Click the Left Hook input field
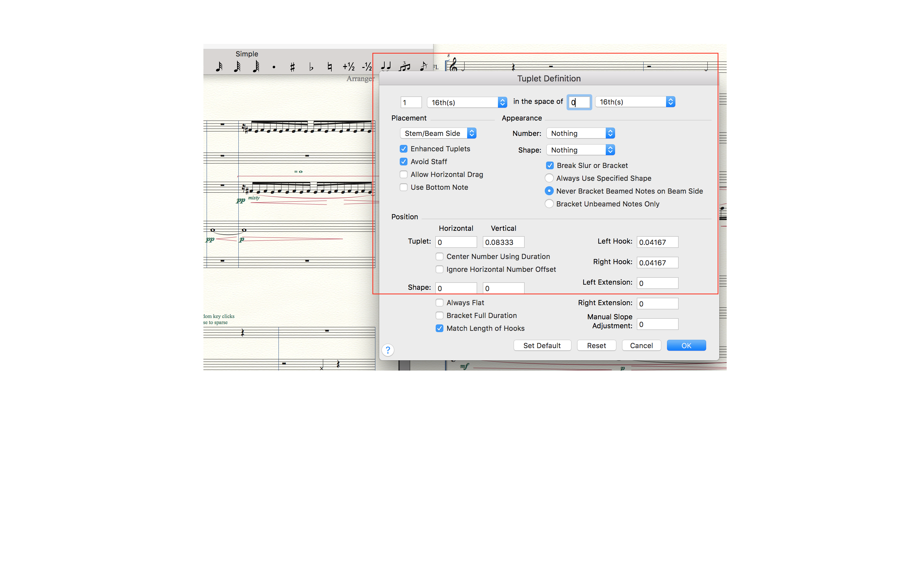 tap(657, 242)
